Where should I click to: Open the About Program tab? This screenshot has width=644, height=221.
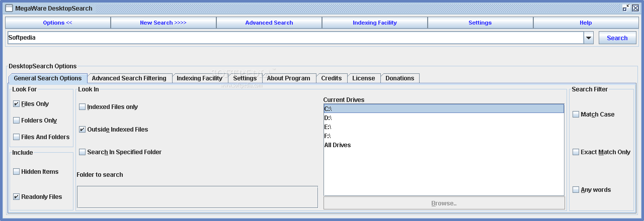(289, 78)
